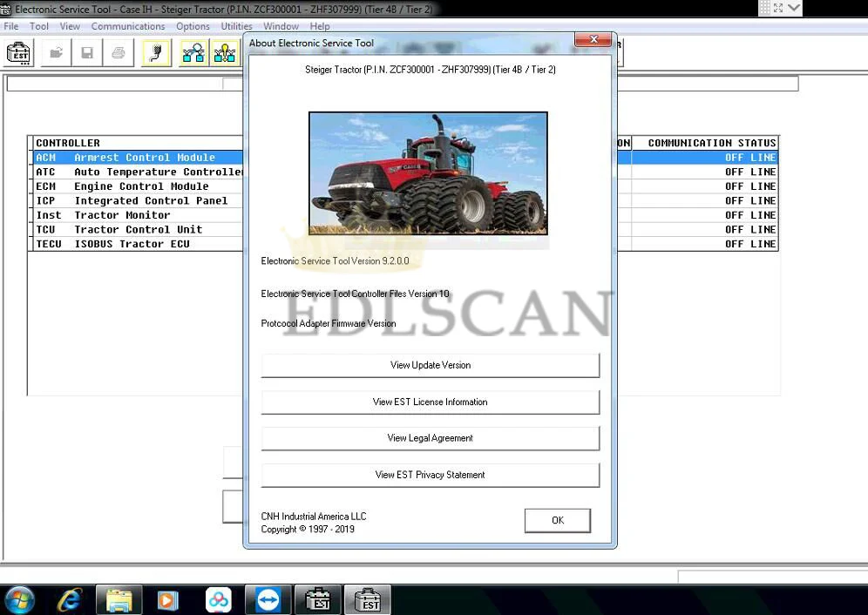Click OK in the About dialog
Viewport: 868px width, 615px height.
[558, 520]
